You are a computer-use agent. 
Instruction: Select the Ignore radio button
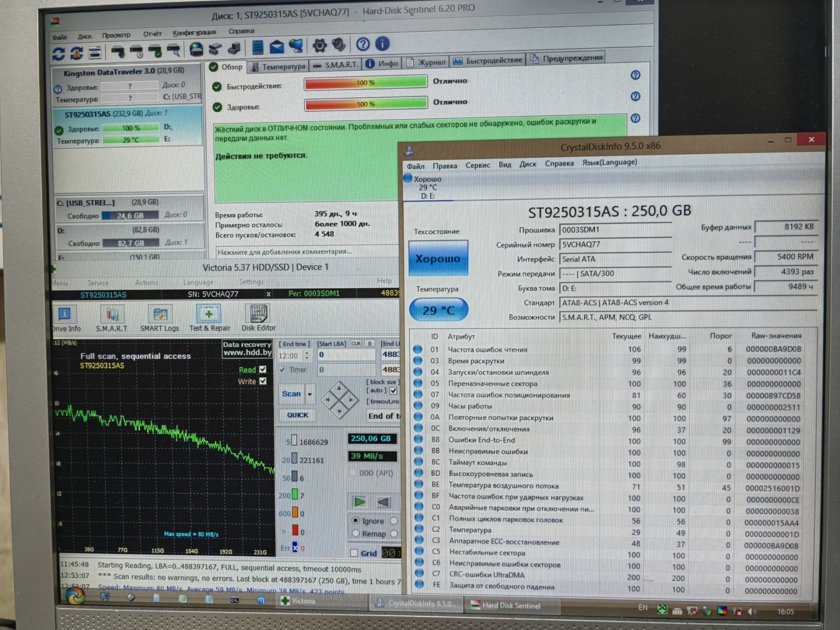[355, 520]
